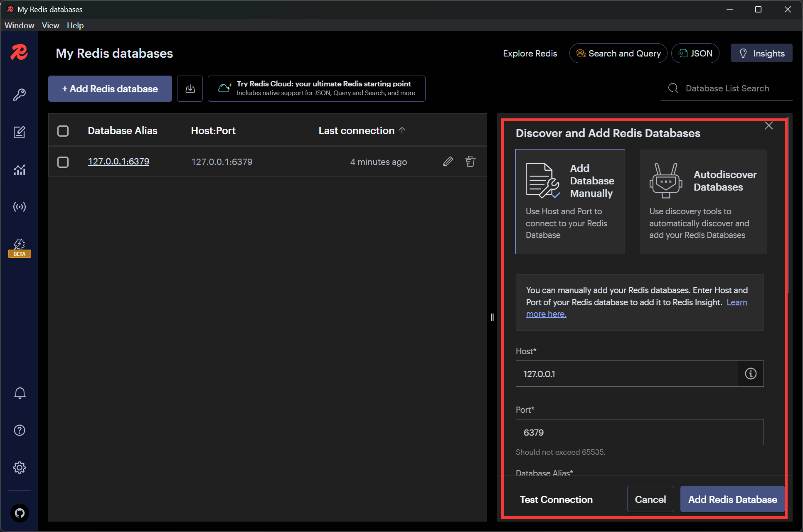The width and height of the screenshot is (803, 532).
Task: Open the Analysis tools chart icon
Action: click(20, 169)
